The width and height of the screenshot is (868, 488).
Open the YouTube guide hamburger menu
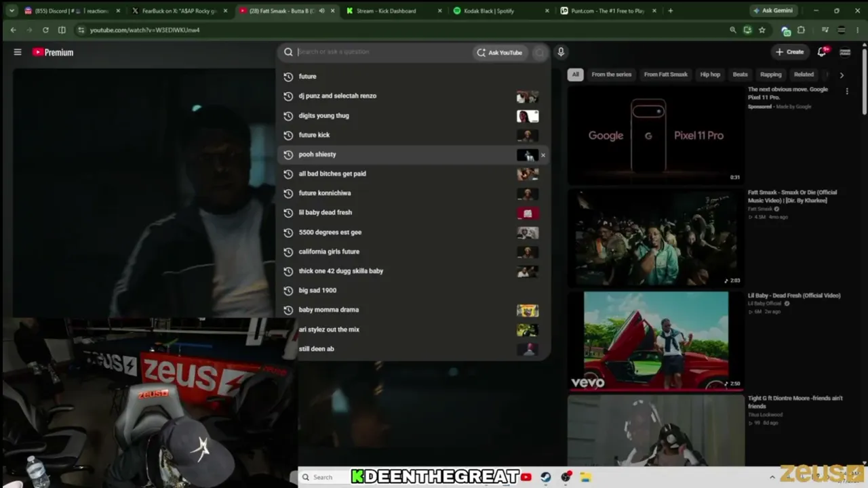point(18,52)
